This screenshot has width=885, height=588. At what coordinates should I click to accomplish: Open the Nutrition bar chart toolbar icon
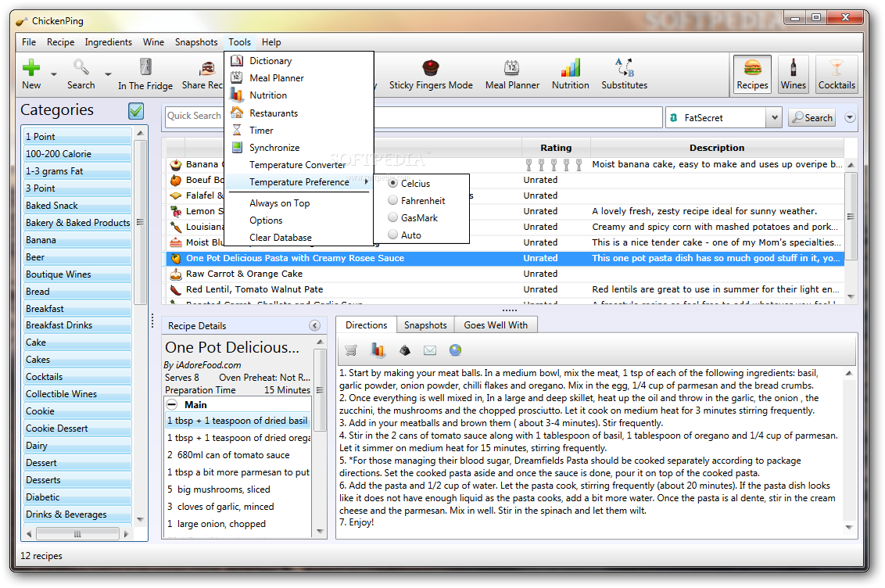pyautogui.click(x=570, y=68)
